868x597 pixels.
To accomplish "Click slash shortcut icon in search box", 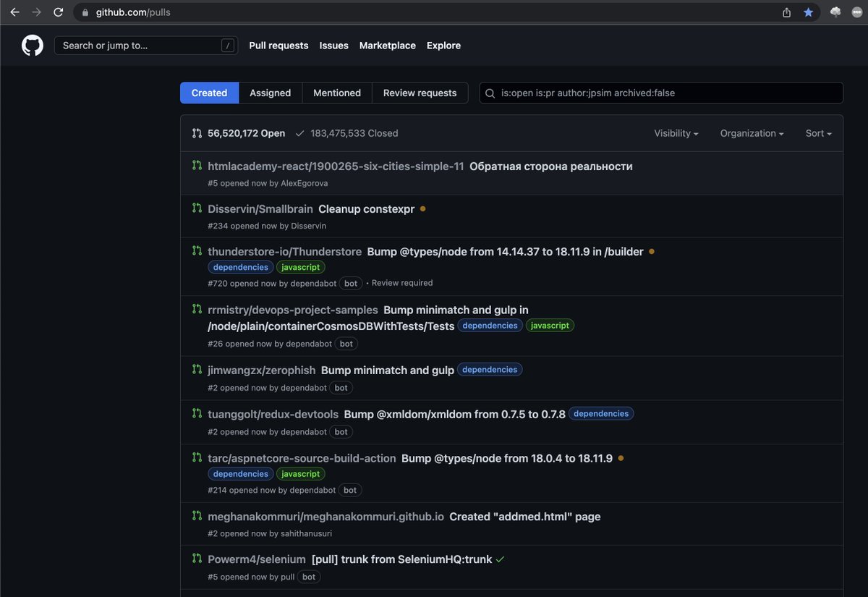I will [228, 46].
